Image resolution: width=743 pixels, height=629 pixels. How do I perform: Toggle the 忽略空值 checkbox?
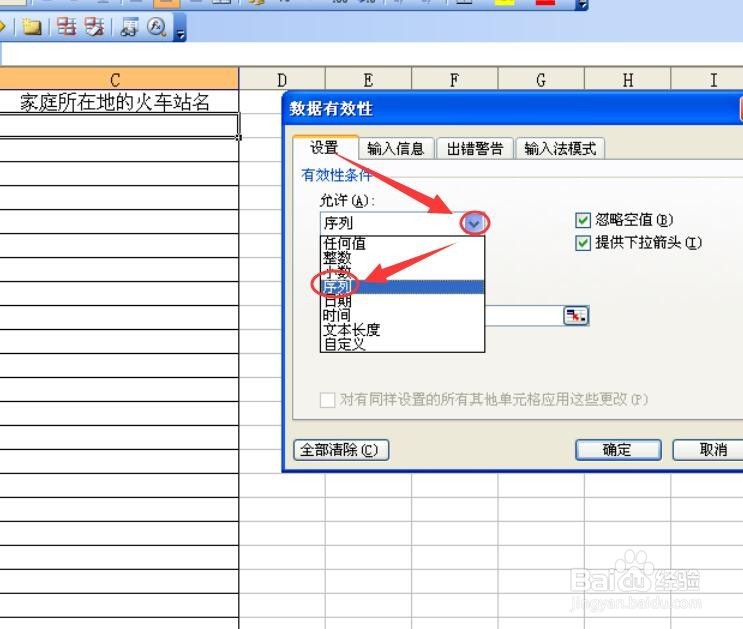pos(582,220)
